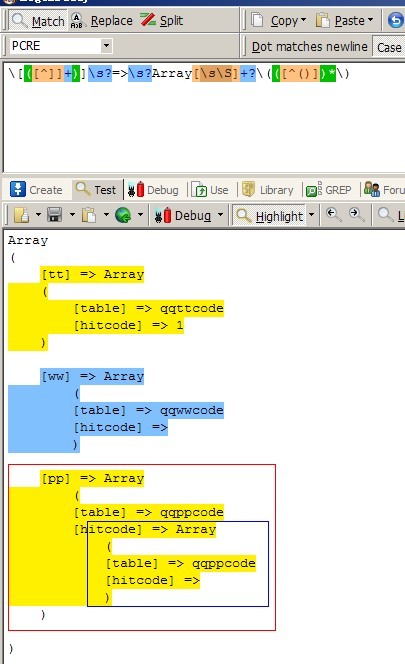The image size is (405, 664).
Task: Go to the GREP tab
Action: pos(329,190)
